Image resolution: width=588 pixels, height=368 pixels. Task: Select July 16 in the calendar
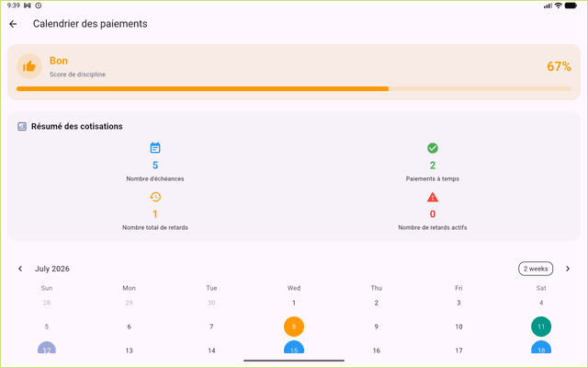pos(376,351)
